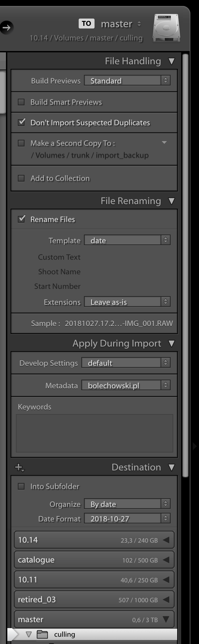
Task: Open the Build Previews Standard dropdown
Action: click(127, 80)
